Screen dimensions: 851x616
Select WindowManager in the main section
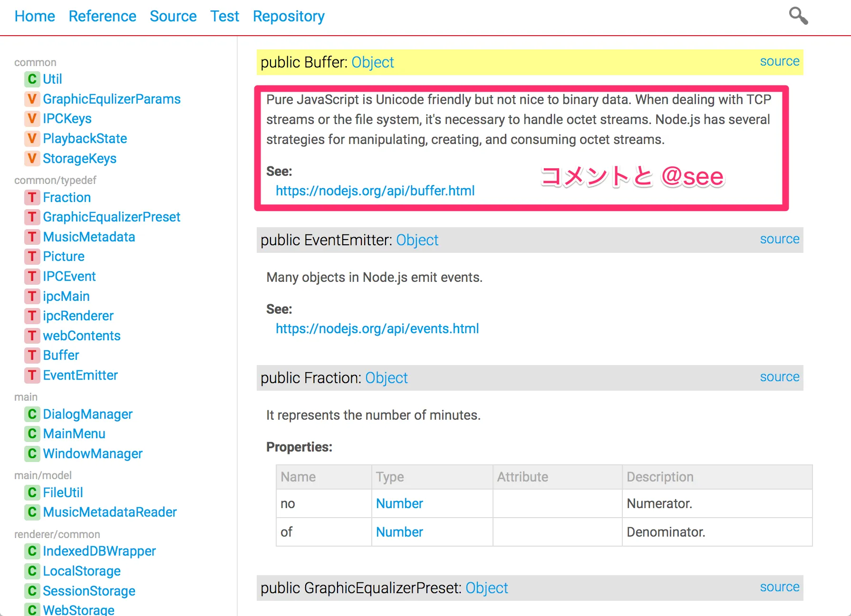(x=93, y=453)
